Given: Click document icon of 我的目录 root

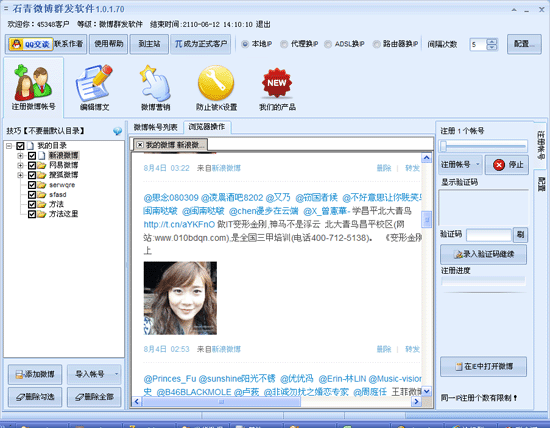Looking at the screenshot, I should point(30,145).
